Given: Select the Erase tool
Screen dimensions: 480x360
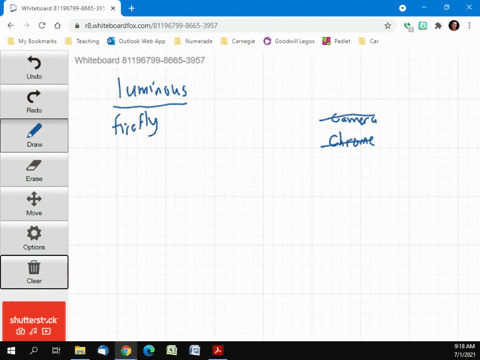Looking at the screenshot, I should click(34, 170).
